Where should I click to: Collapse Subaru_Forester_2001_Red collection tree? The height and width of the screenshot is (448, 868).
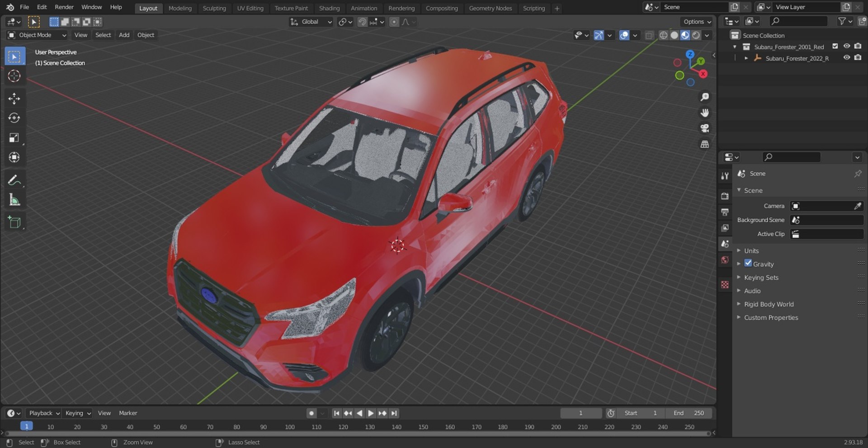pyautogui.click(x=735, y=47)
